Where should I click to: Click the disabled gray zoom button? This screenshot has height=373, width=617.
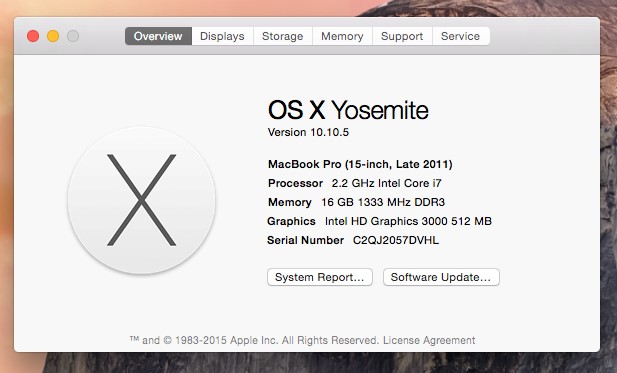tap(73, 36)
